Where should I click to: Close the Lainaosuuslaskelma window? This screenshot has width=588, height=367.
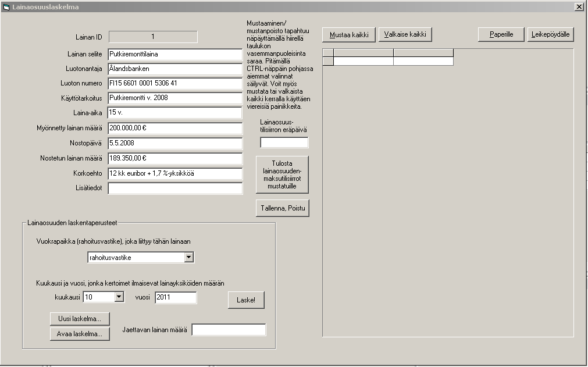[579, 7]
